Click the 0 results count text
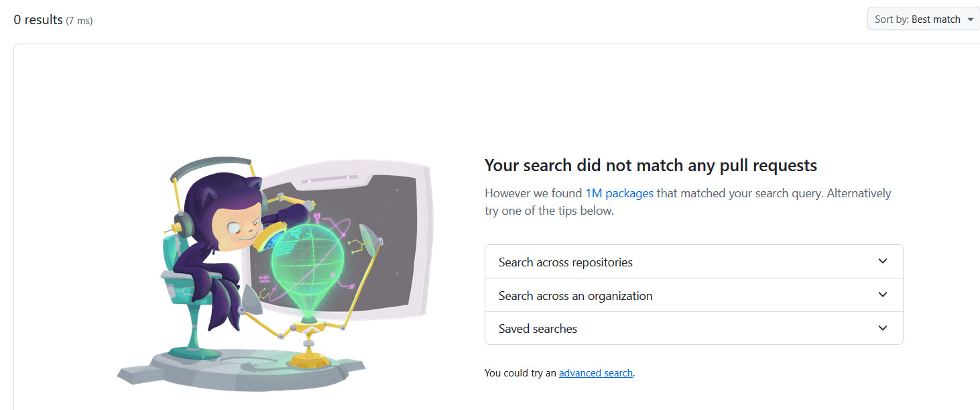Viewport: 980px width, 410px height. (x=38, y=20)
